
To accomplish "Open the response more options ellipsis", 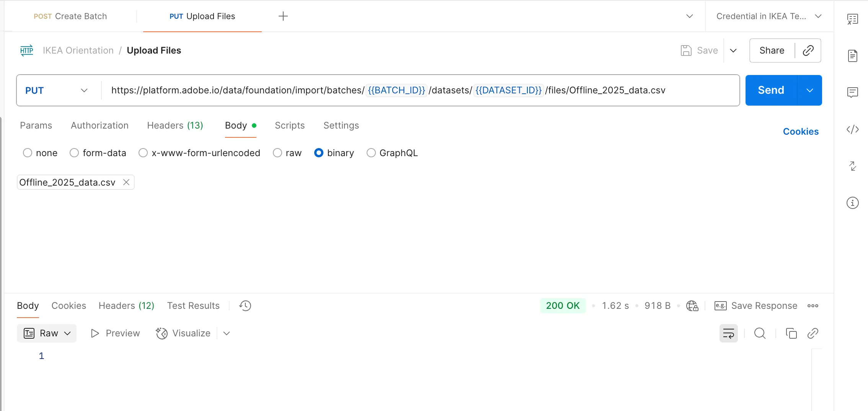I will point(813,306).
